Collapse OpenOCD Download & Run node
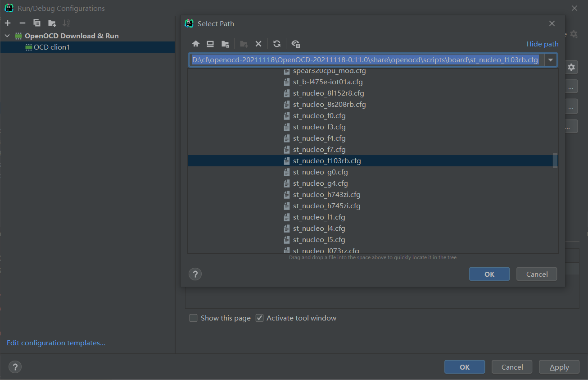Viewport: 588px width, 380px height. (x=7, y=36)
